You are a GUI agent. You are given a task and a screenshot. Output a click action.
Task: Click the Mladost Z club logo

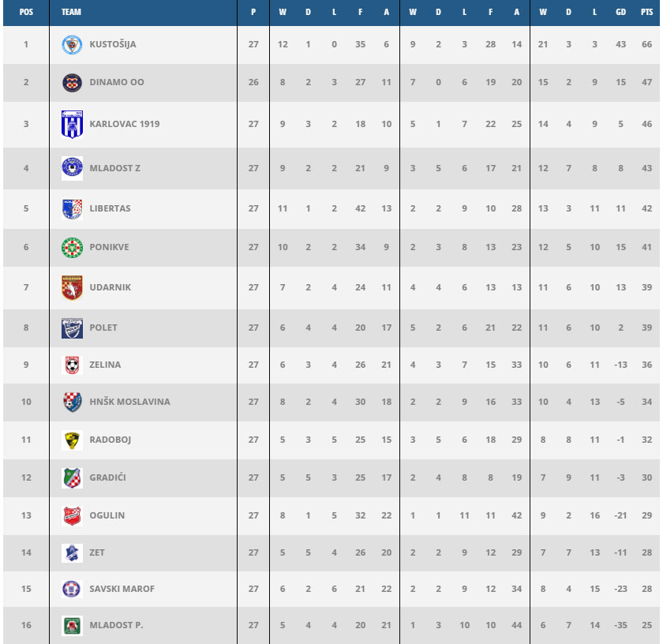(72, 167)
